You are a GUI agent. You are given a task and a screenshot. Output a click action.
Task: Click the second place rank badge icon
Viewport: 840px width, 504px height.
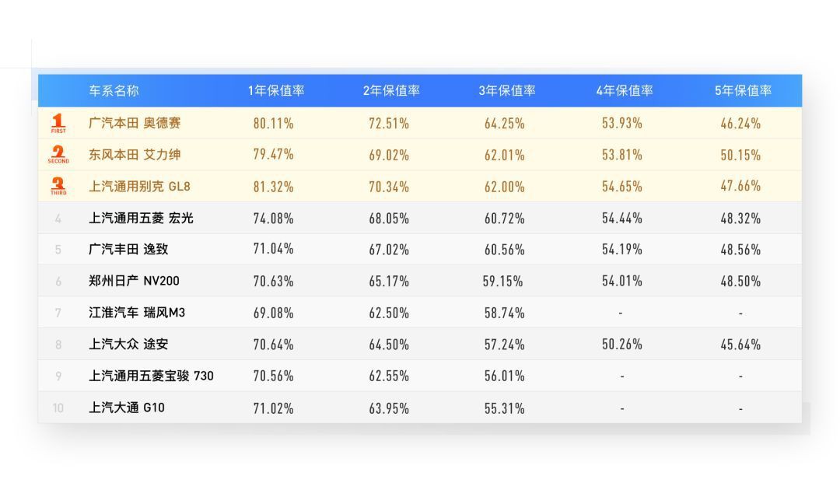tap(58, 155)
